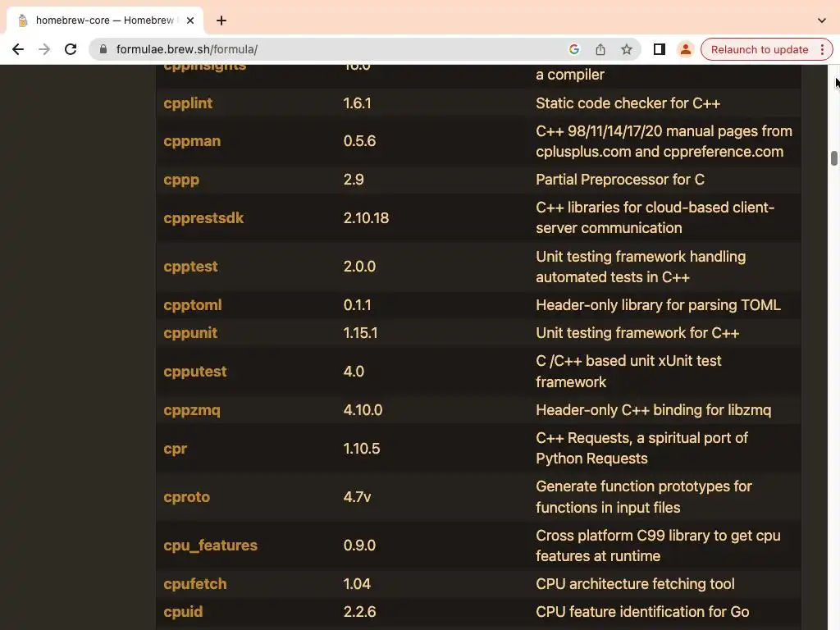
Task: Reload the current page
Action: (71, 49)
